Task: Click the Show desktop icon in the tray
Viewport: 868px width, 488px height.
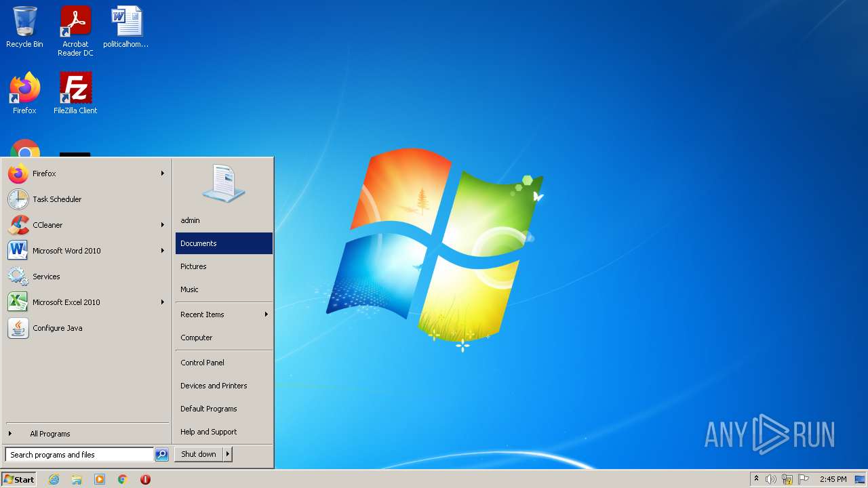Action: pos(860,479)
